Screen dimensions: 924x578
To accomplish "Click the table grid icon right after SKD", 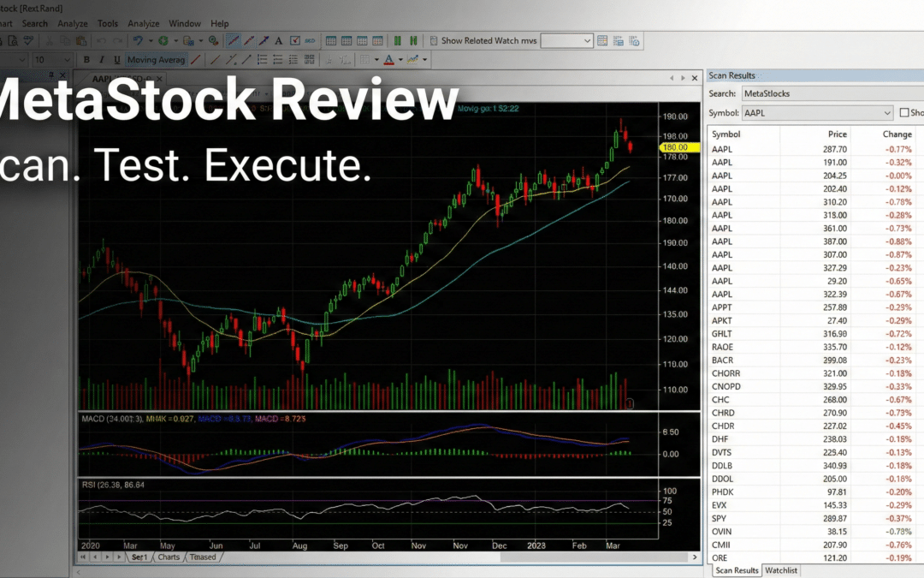I will (x=331, y=41).
